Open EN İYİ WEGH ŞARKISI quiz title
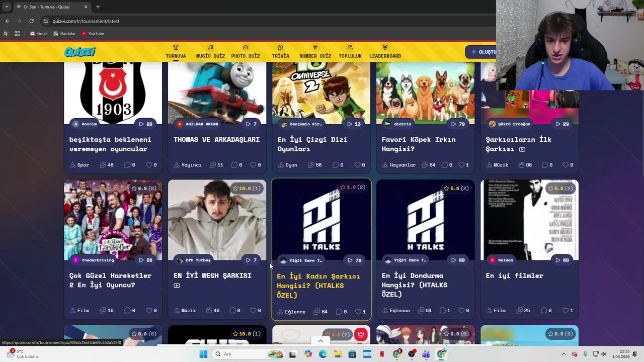The image size is (644, 362). 212,276
